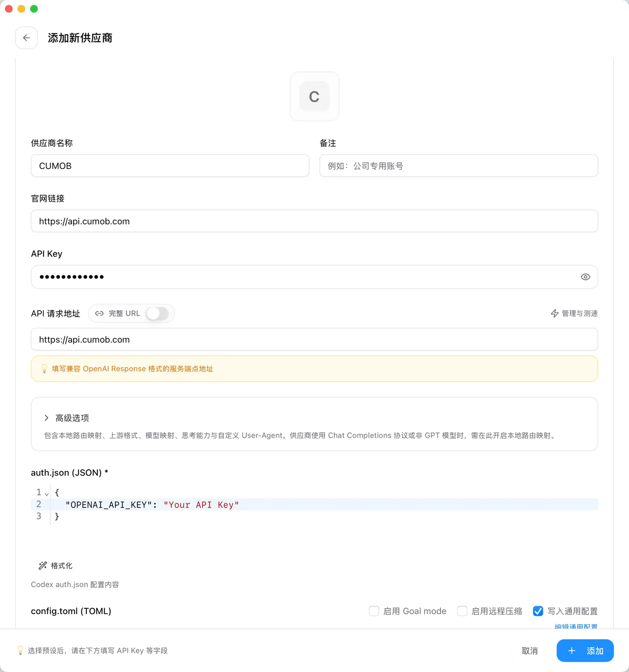Expand the 高级选项 section
Viewport: 629px width, 672px height.
66,418
